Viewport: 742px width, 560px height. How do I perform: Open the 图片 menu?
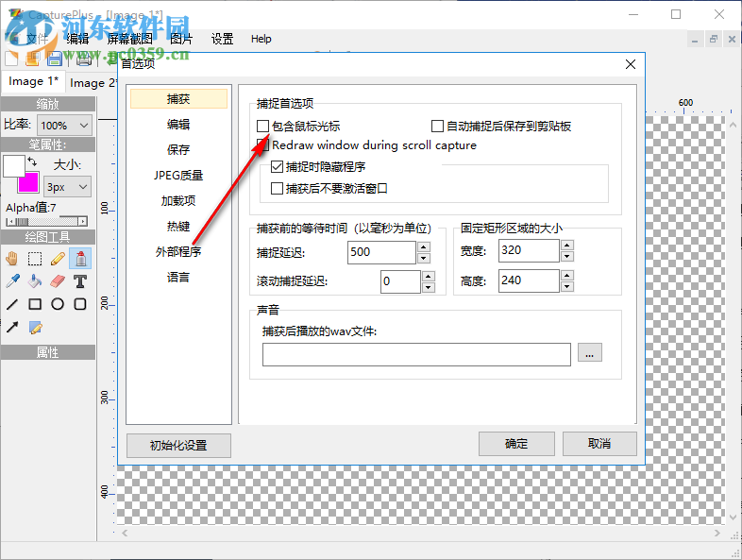click(x=181, y=39)
